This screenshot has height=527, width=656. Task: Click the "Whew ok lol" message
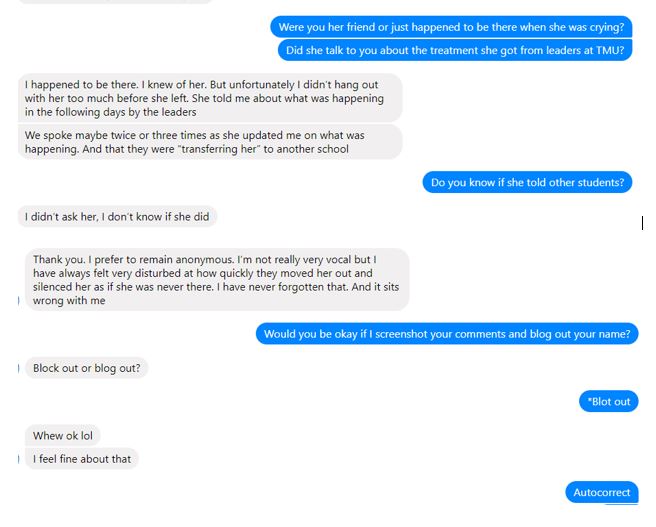tap(62, 436)
